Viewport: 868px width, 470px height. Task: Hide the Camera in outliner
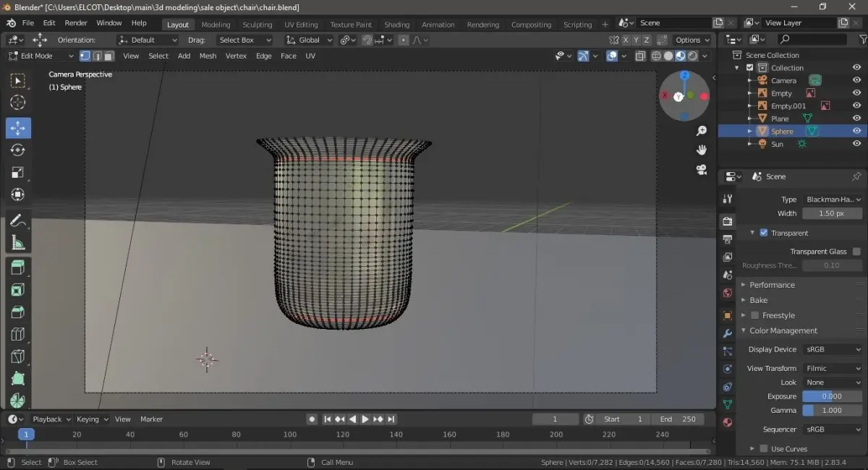[856, 80]
